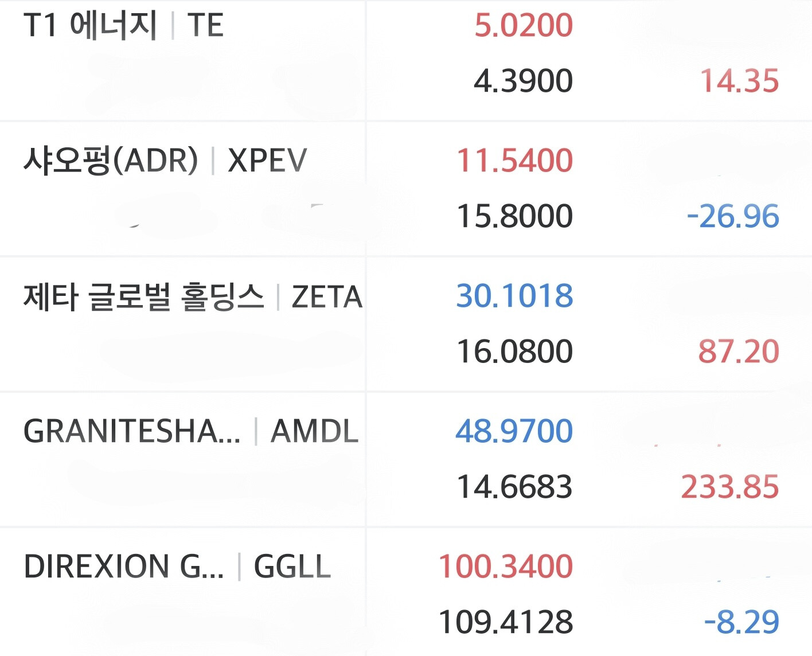Click AMDL current price 48.9700
Image resolution: width=812 pixels, height=656 pixels.
(514, 431)
